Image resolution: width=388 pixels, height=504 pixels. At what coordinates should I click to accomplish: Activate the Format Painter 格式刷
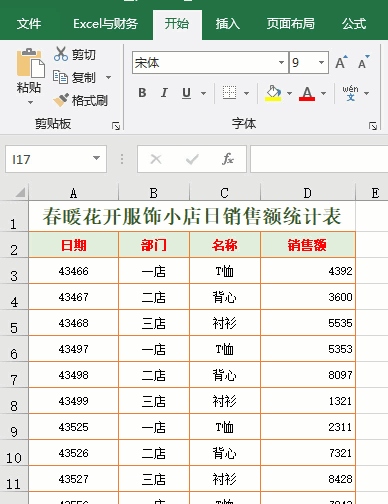(81, 100)
